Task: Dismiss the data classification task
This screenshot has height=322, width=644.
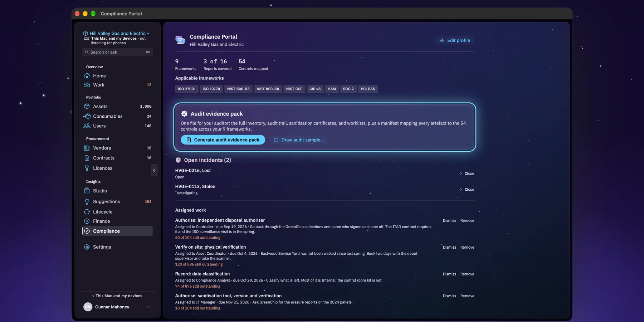Action: coord(449,274)
